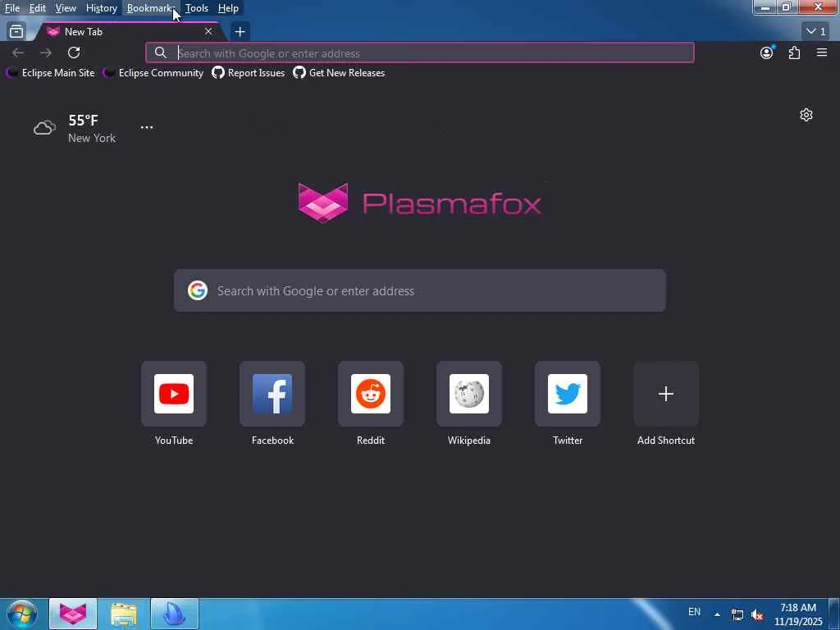Go back one page
This screenshot has height=630, width=840.
click(x=18, y=52)
